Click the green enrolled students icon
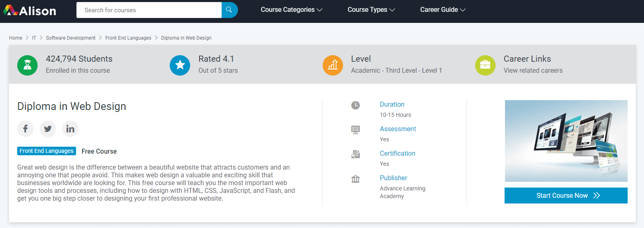The width and height of the screenshot is (644, 228). 27,65
